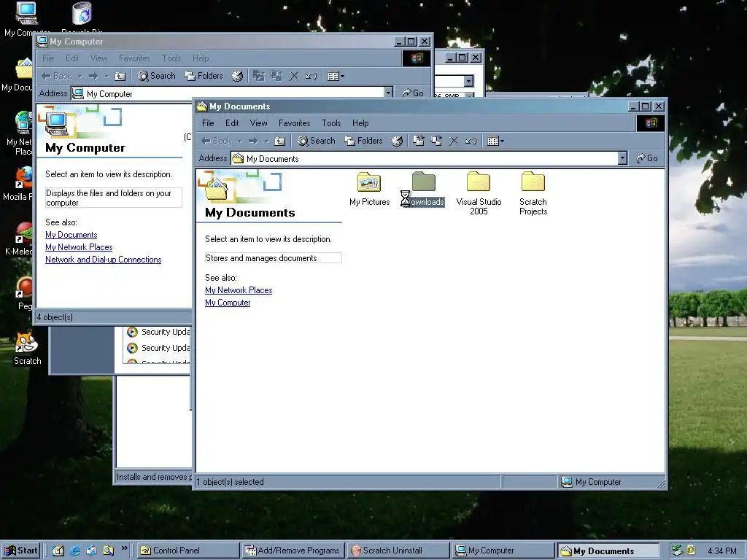
Task: Open Edit menu in My Documents
Action: [232, 122]
